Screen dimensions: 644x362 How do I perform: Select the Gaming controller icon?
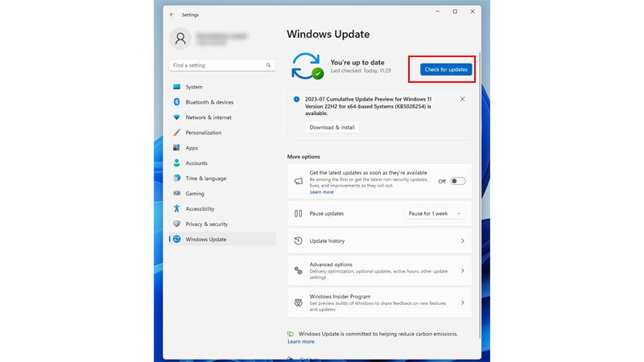pyautogui.click(x=176, y=193)
